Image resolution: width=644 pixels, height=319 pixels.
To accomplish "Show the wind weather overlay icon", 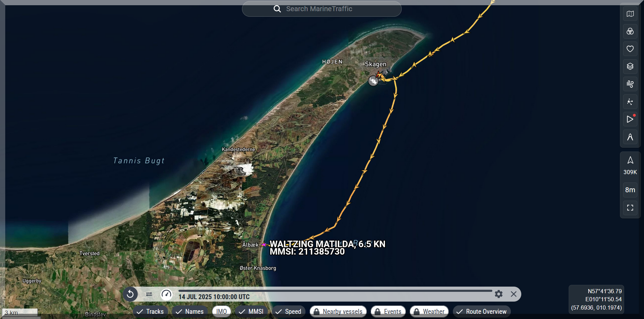I will point(630,84).
